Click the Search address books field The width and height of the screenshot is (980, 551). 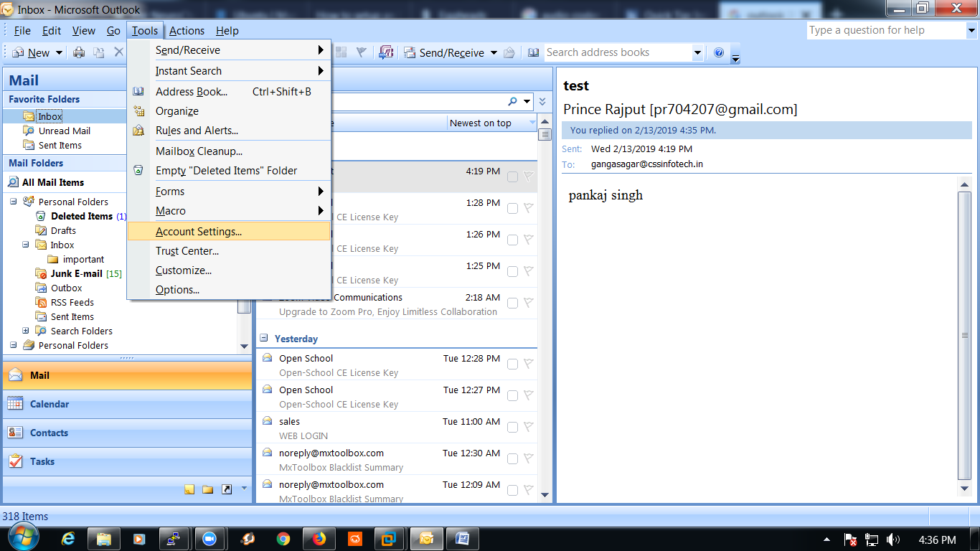coord(617,52)
